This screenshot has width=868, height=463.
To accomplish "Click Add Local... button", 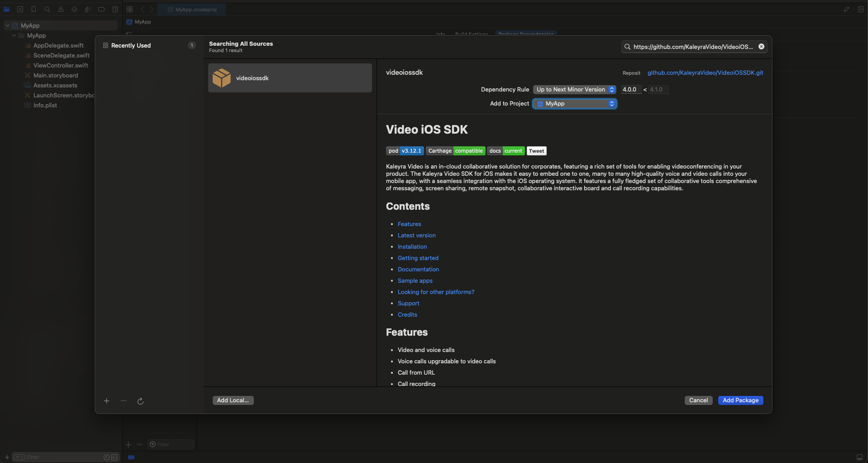I will coord(233,400).
